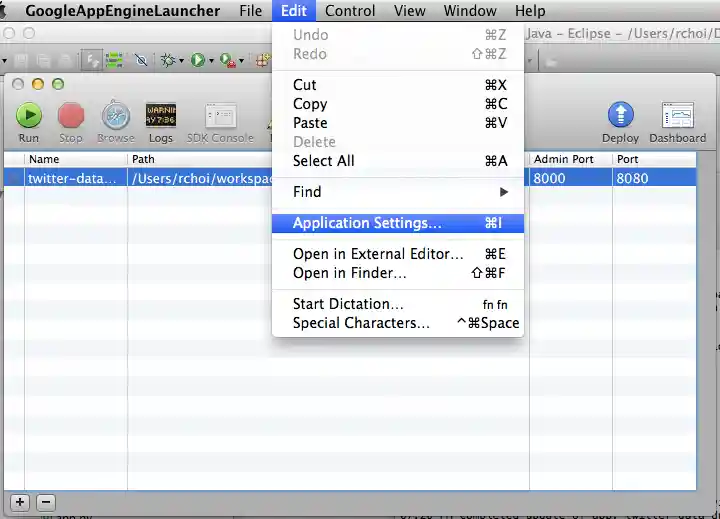The image size is (720, 519).
Task: Open the Control menu in menu bar
Action: (350, 11)
